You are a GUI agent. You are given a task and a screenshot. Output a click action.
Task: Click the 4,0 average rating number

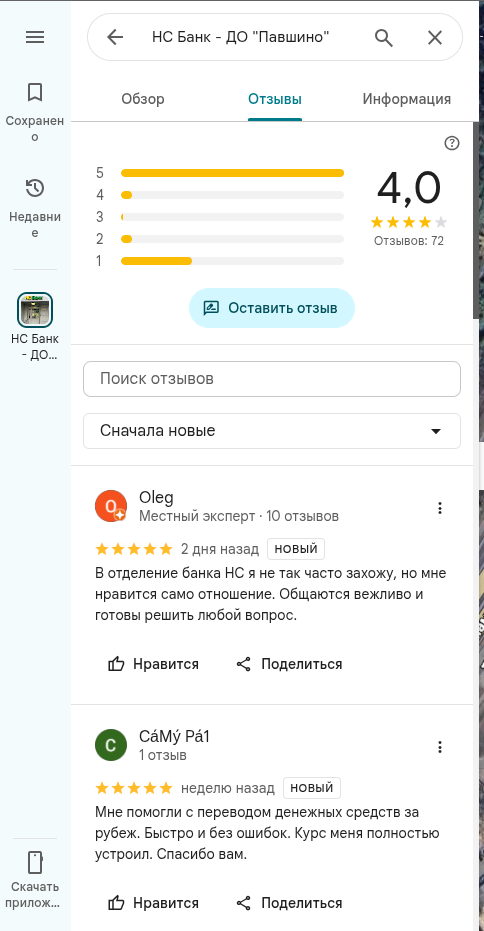[x=409, y=188]
